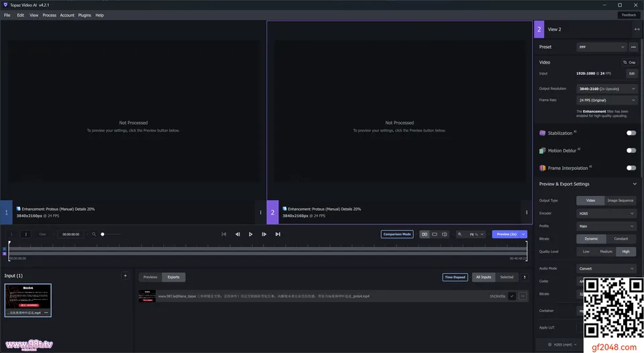Open the Profile dropdown showing Main

click(x=606, y=226)
